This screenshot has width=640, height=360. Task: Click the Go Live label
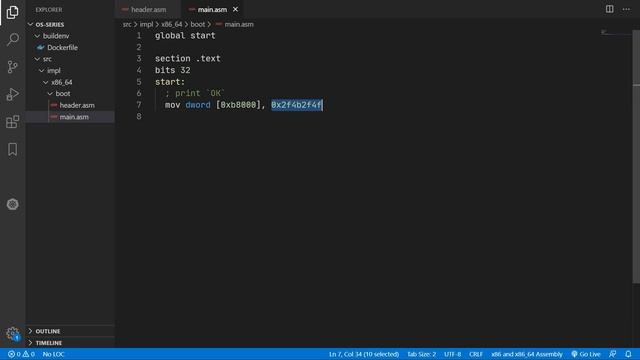click(x=590, y=354)
